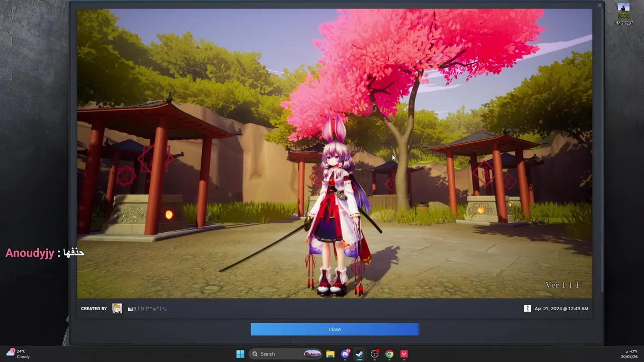Open the weather widget showing Cloudy

[18, 354]
